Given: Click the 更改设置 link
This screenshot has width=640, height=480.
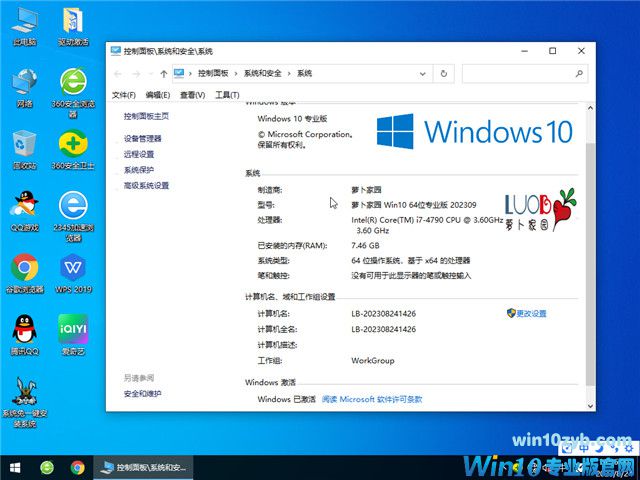Looking at the screenshot, I should [x=530, y=313].
